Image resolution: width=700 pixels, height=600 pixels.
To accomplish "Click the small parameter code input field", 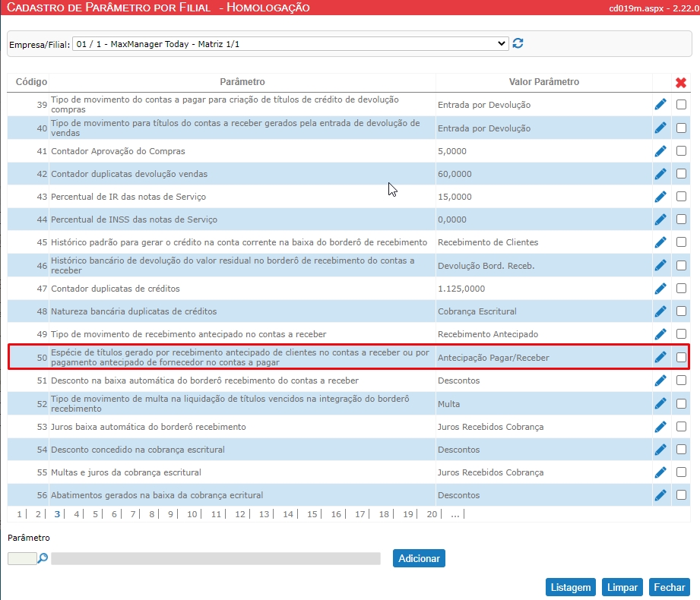I will [22, 558].
